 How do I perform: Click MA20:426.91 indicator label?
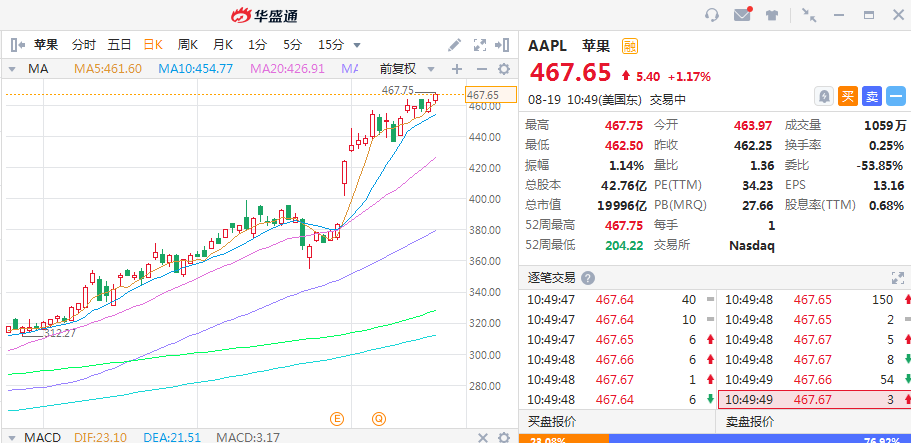pyautogui.click(x=287, y=69)
